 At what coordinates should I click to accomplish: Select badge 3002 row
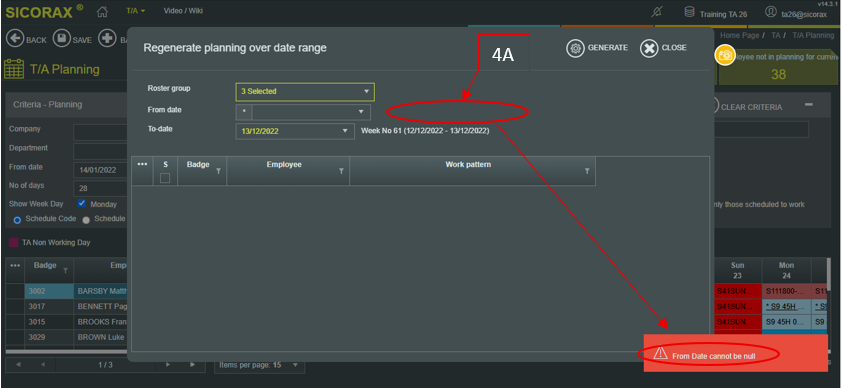point(49,291)
